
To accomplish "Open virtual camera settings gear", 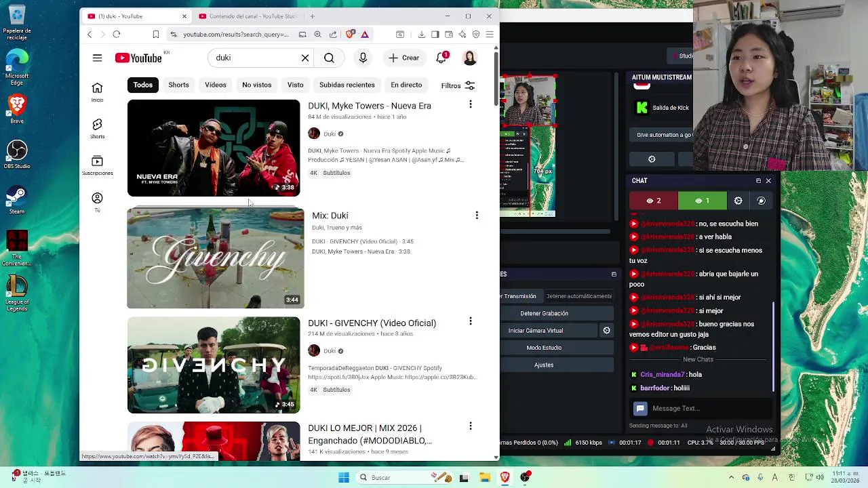I will (x=606, y=331).
